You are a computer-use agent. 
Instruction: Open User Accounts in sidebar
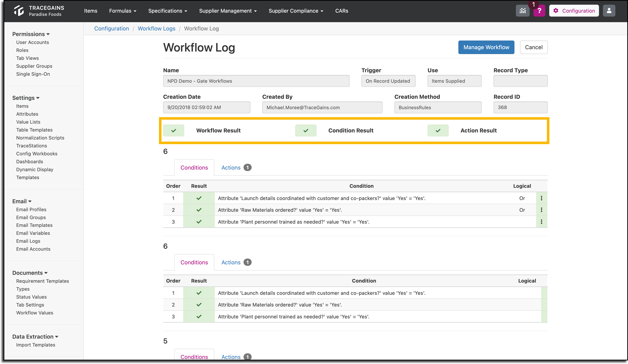32,42
